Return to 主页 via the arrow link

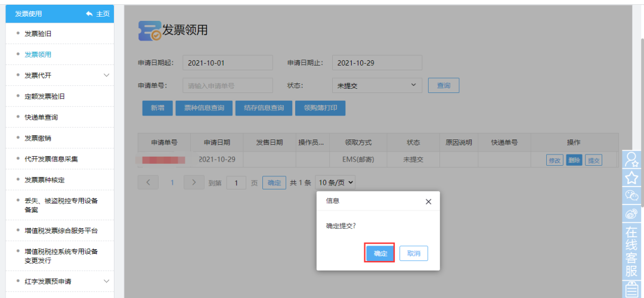click(x=98, y=14)
